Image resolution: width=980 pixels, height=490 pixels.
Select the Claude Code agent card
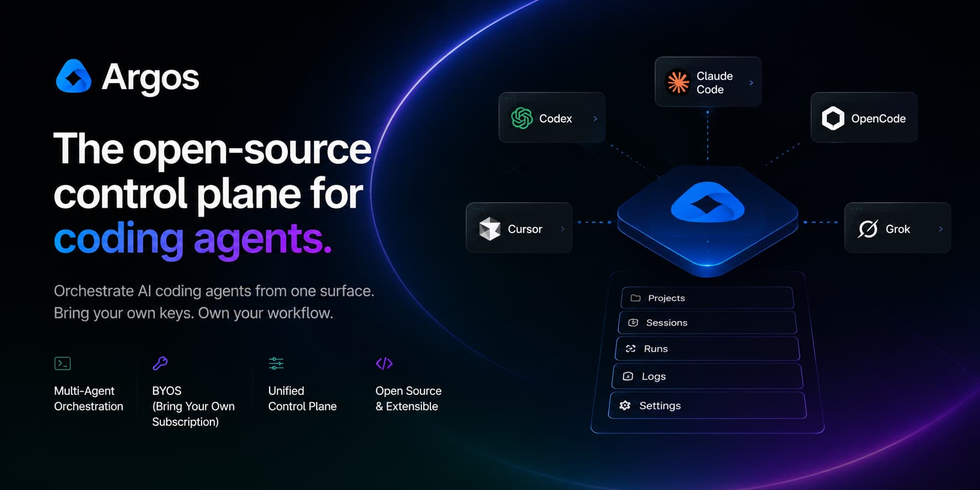708,82
